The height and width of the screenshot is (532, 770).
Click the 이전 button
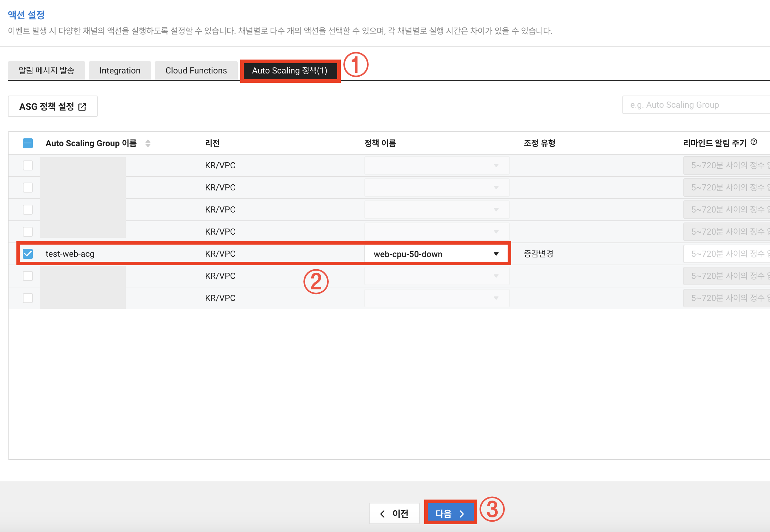coord(394,513)
